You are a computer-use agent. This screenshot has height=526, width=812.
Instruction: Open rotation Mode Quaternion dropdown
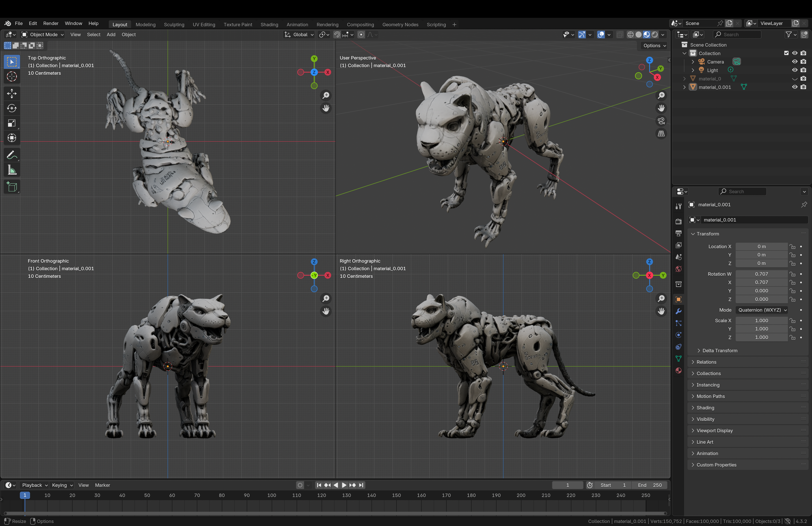click(762, 310)
